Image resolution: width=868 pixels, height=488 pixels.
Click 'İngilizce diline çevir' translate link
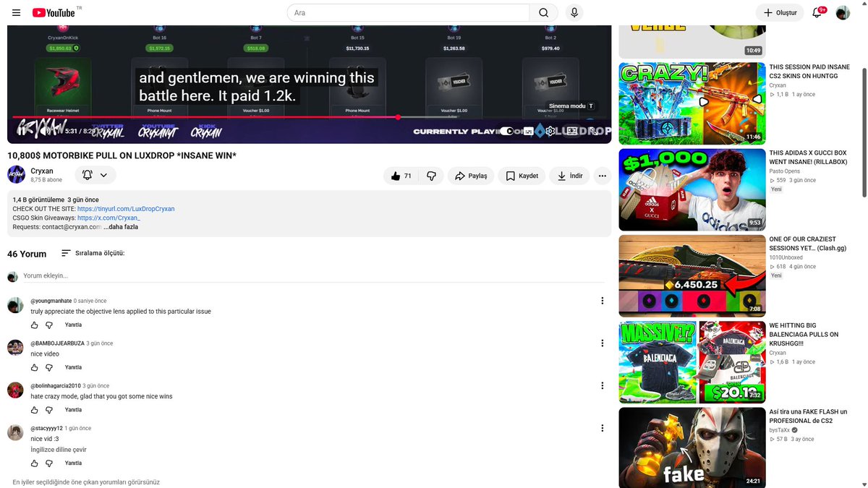pyautogui.click(x=59, y=450)
